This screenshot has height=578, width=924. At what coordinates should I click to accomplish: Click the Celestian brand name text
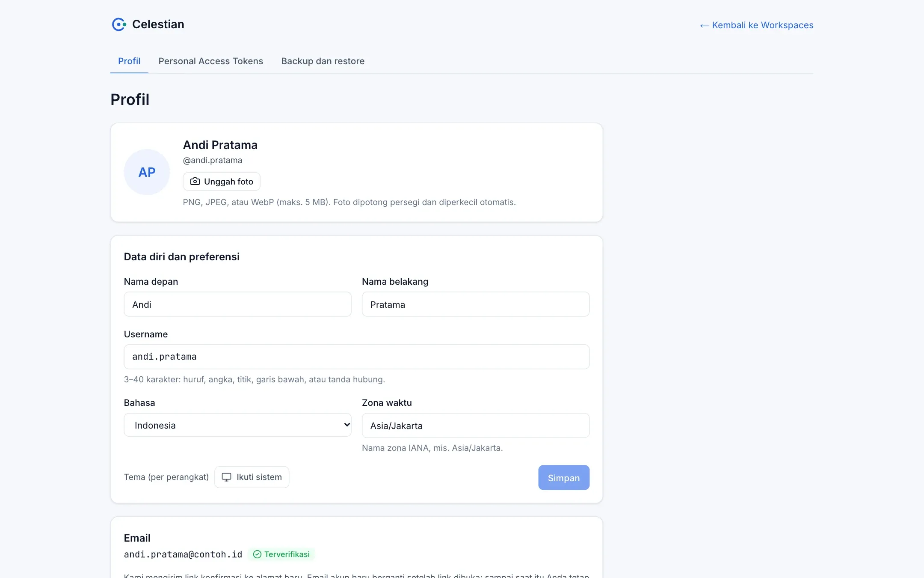pos(158,24)
